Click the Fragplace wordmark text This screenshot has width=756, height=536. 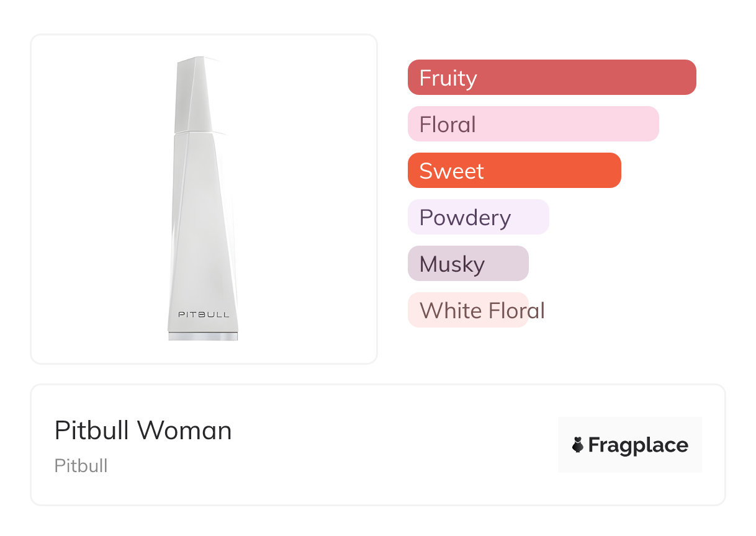[638, 445]
